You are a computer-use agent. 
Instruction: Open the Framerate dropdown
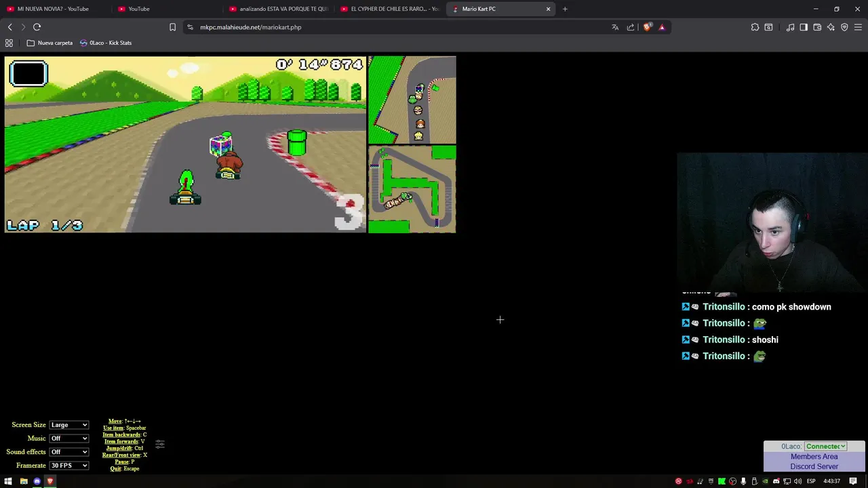tap(68, 466)
